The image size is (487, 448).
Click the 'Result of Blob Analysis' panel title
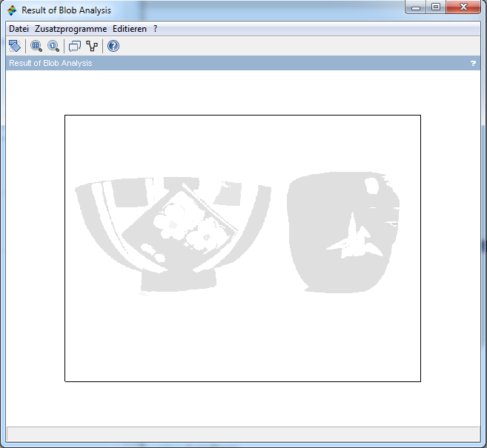coord(50,63)
